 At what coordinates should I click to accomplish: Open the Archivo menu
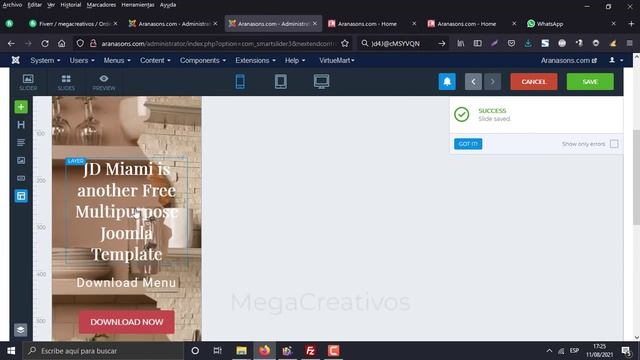click(x=12, y=5)
